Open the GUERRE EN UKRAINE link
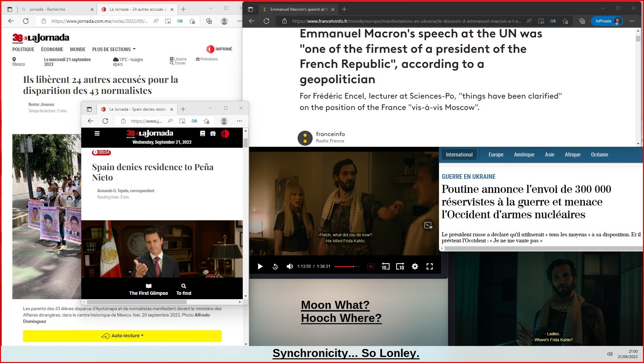 468,176
